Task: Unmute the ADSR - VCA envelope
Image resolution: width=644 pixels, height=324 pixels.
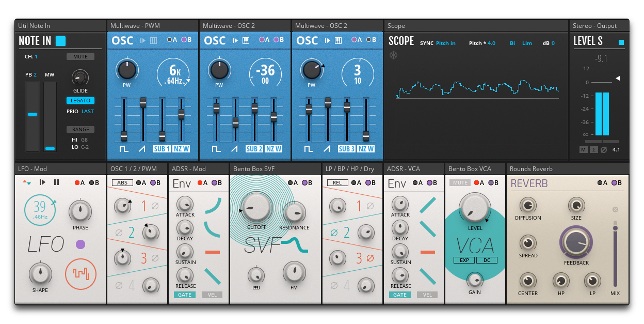Action: [459, 182]
